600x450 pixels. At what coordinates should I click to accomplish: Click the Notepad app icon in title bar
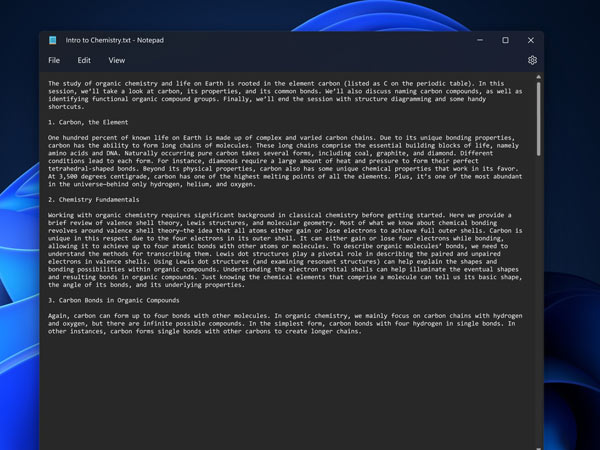pos(52,40)
